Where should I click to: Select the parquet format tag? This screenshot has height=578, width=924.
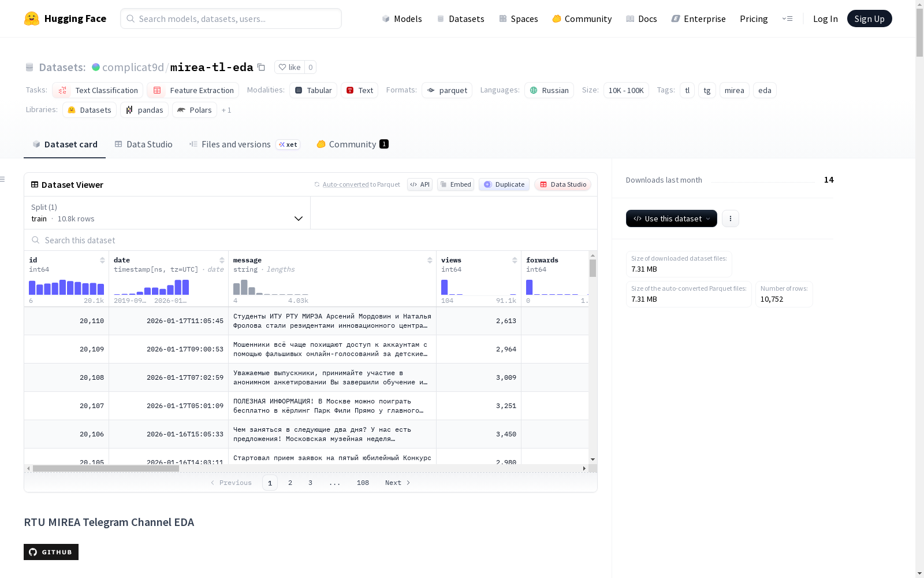[x=447, y=90]
